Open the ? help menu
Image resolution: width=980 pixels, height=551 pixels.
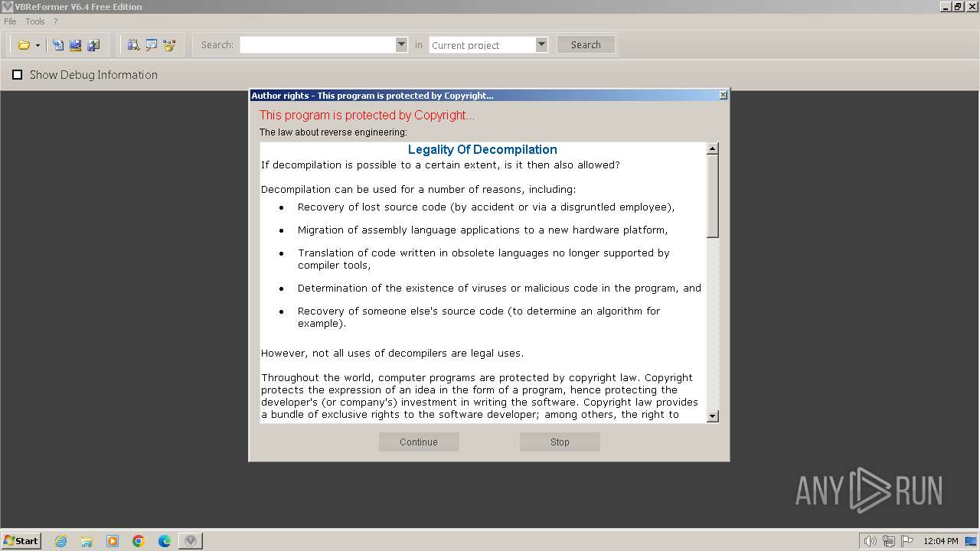[x=55, y=21]
